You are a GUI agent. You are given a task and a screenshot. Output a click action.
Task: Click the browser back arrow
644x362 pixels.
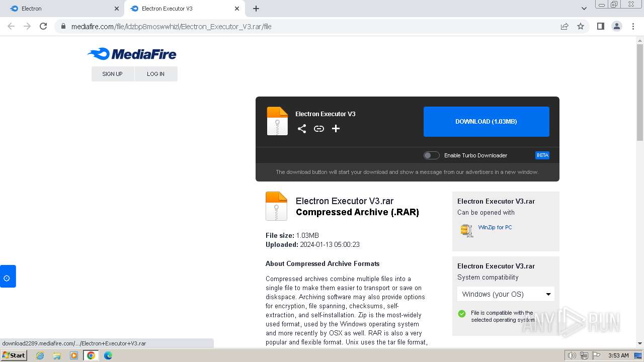pos(11,26)
